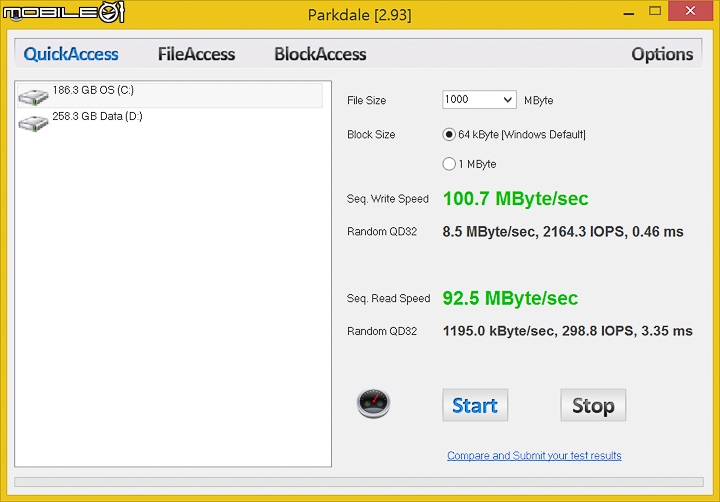Click the Seq. Read Speed label
The width and height of the screenshot is (720, 502).
(388, 299)
